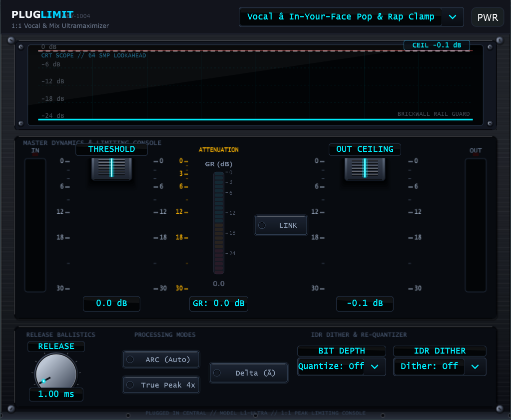Viewport: 511px width, 420px height.
Task: Click the CRT SCOPE // 64 SMP LOOKAHEAD text
Action: point(93,55)
